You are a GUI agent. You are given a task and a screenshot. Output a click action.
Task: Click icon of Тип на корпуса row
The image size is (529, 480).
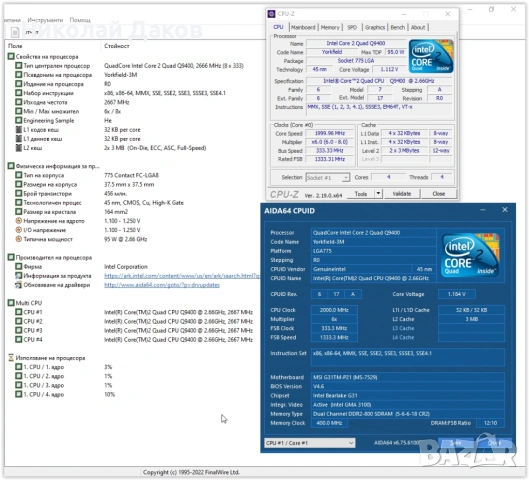click(19, 175)
